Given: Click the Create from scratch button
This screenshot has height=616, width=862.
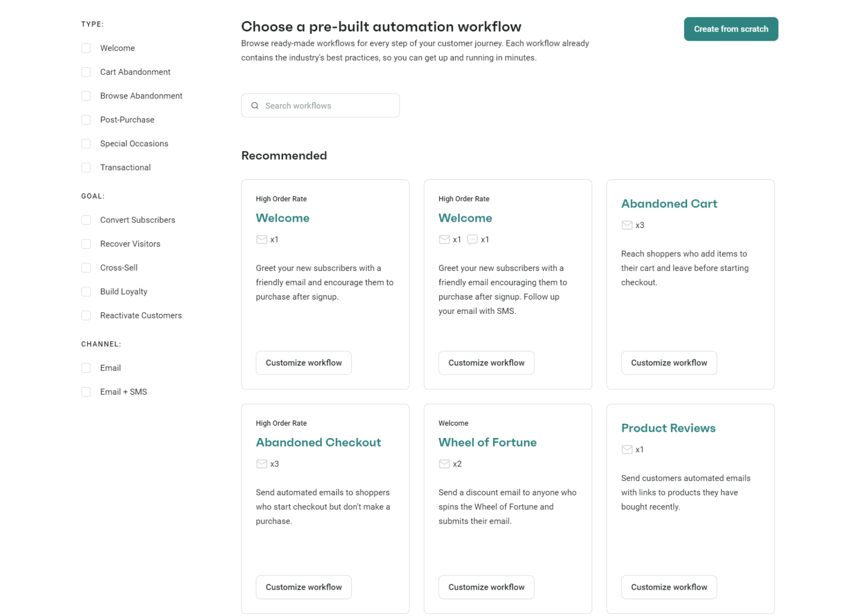Looking at the screenshot, I should click(x=730, y=29).
